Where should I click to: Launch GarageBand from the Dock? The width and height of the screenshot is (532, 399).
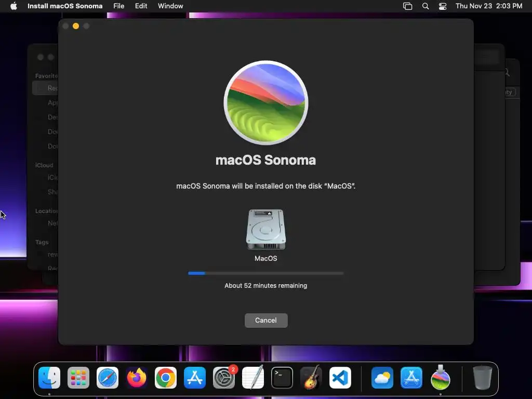311,378
